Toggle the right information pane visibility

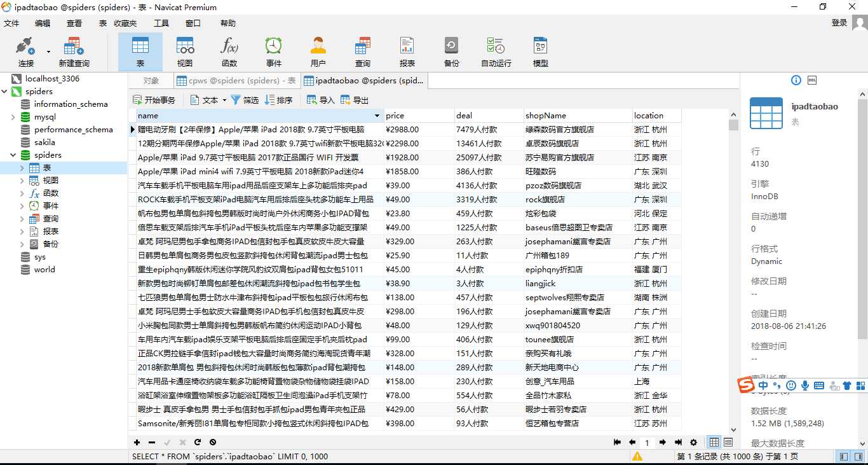[858, 456]
